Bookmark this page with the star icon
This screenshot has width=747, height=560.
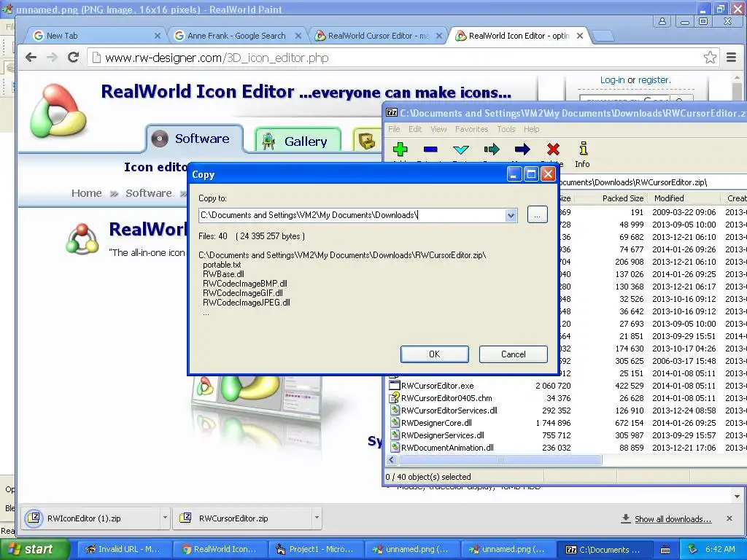click(x=710, y=58)
